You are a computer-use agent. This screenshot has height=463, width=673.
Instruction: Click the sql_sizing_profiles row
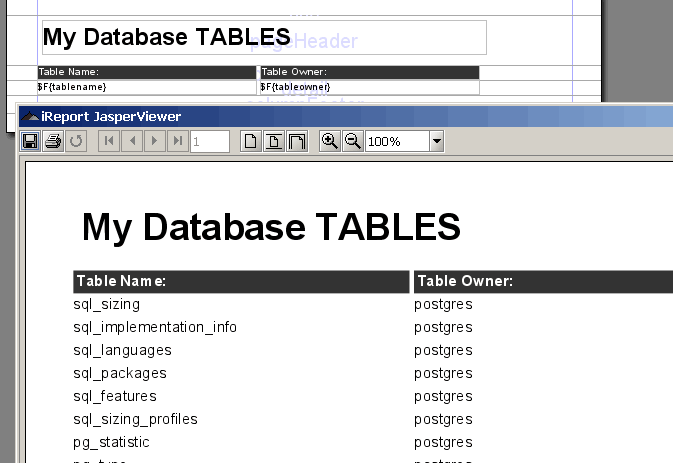(x=135, y=419)
